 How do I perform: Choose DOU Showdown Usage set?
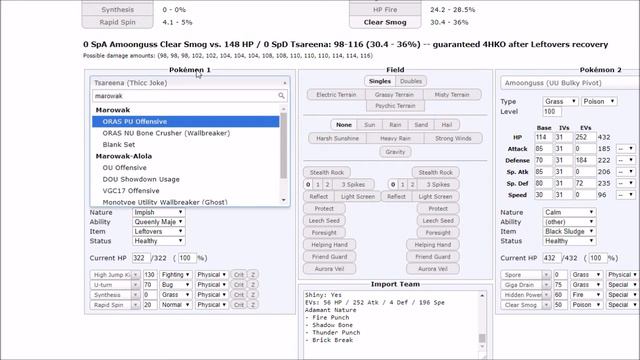(x=141, y=179)
